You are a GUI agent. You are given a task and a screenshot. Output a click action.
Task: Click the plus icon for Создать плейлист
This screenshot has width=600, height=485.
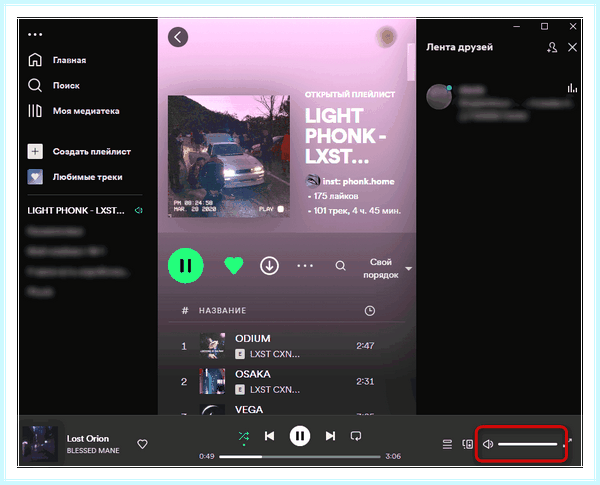coord(35,151)
